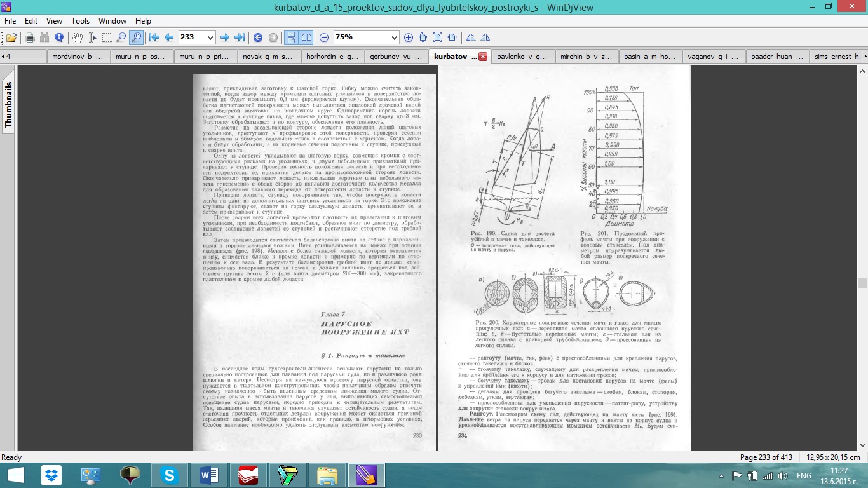Open Find with the binoculars icon
This screenshot has height=488, width=868.
(44, 37)
